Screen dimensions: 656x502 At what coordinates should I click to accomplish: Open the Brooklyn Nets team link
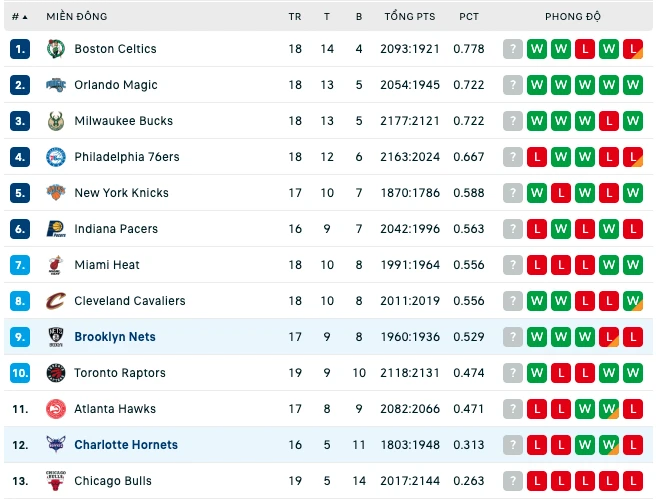tap(115, 337)
